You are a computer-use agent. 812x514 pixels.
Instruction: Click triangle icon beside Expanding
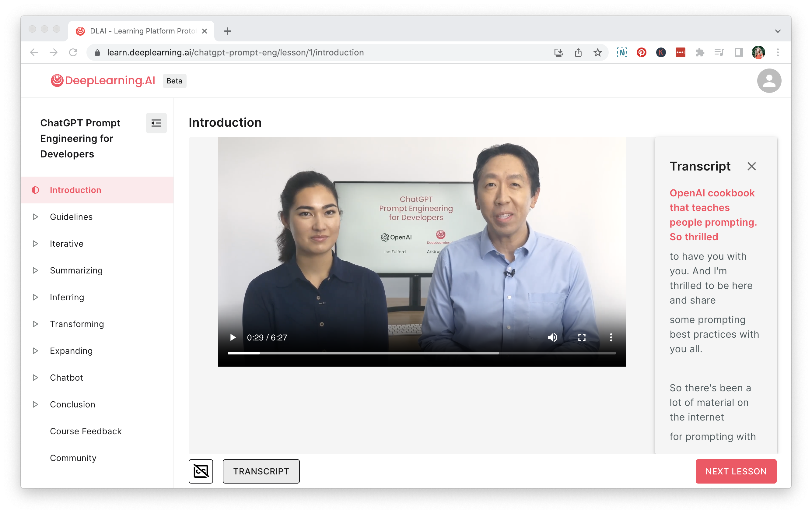[x=35, y=350]
